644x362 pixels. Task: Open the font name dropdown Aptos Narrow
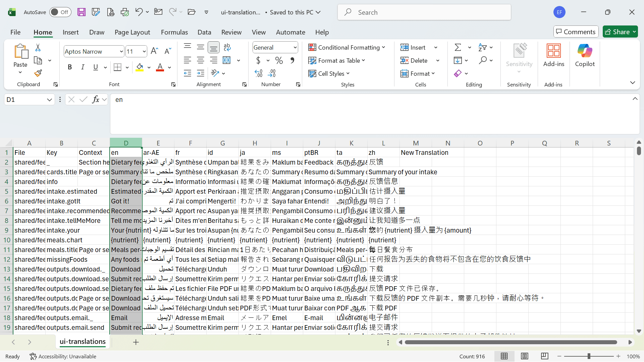pos(94,51)
